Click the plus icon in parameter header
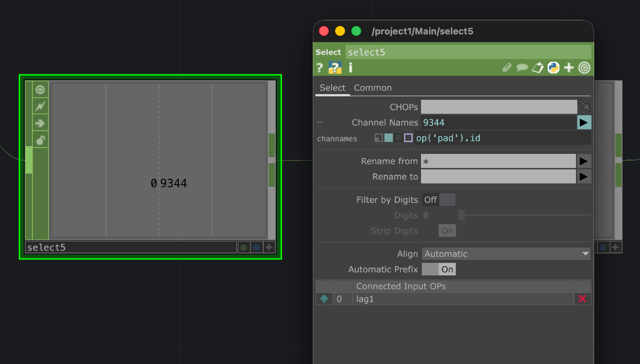 click(569, 68)
